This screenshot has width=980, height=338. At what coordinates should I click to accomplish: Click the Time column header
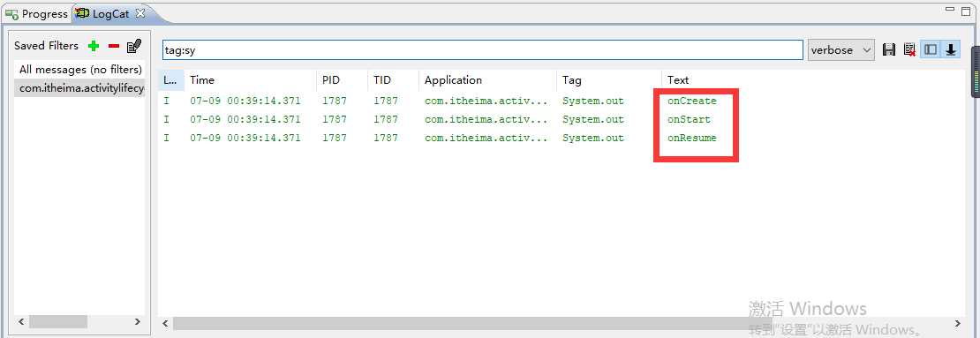click(x=250, y=80)
